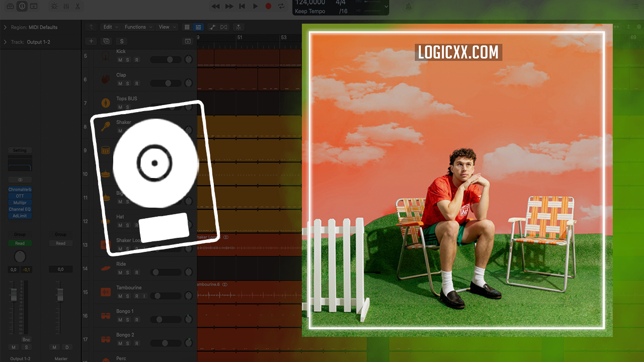Screen dimensions: 644x362
Task: Select the list view button
Action: tap(198, 27)
